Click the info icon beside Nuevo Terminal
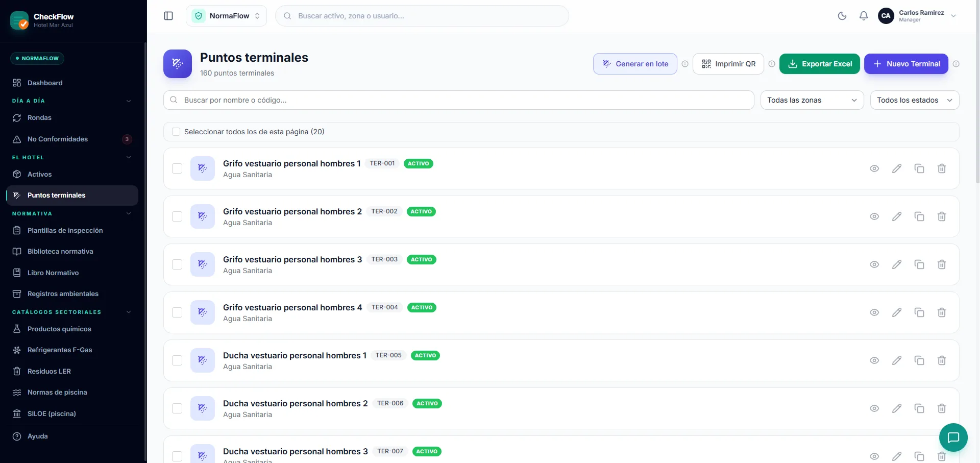 (x=956, y=64)
